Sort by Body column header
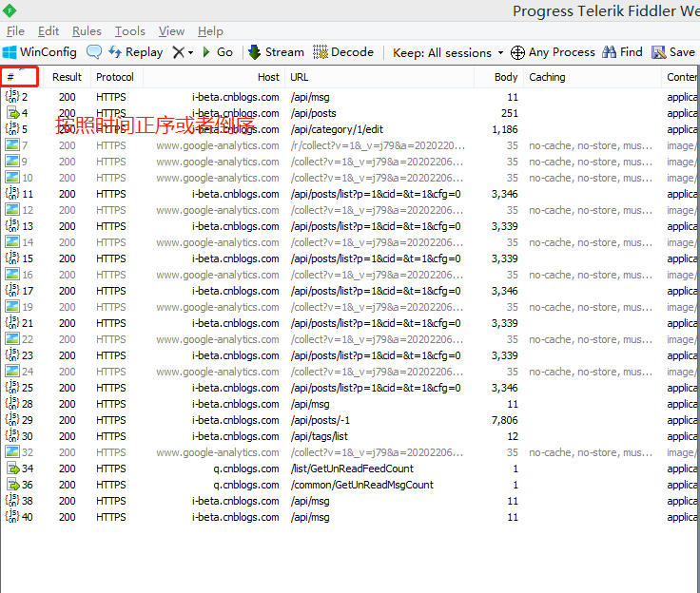700x593 pixels. [499, 77]
